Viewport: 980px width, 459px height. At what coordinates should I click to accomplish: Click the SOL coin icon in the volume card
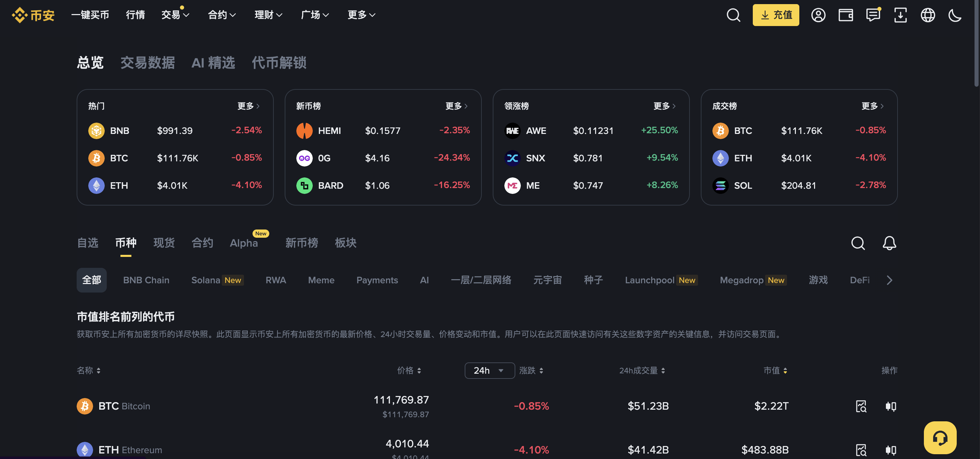point(720,186)
